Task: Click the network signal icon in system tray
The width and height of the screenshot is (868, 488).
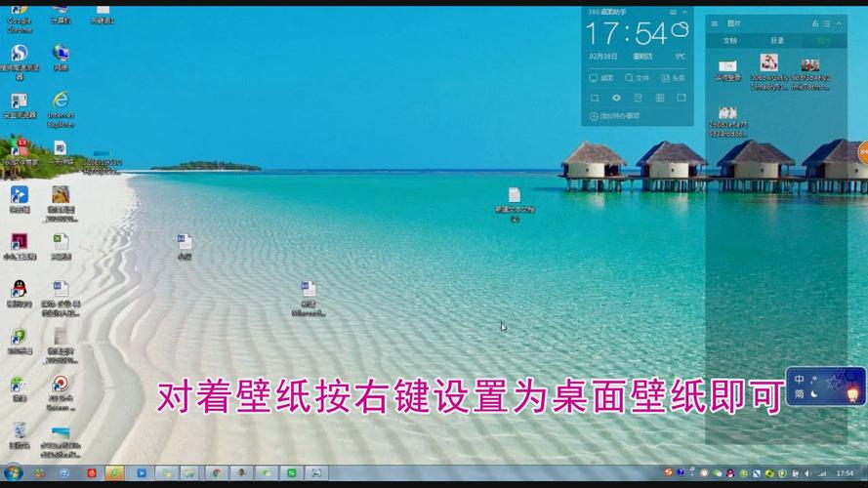Action: click(x=823, y=473)
